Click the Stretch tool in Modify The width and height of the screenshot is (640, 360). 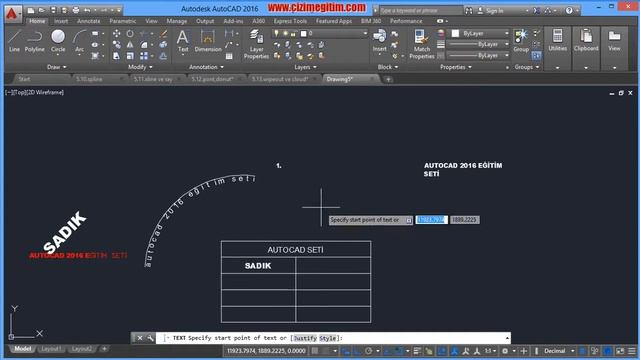click(x=116, y=56)
